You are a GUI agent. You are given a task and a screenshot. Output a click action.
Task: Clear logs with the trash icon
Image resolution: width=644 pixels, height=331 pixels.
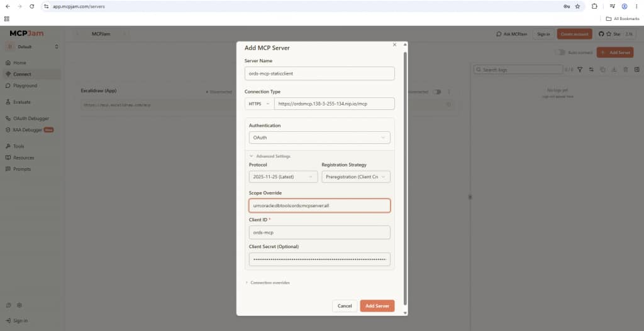[x=626, y=70]
